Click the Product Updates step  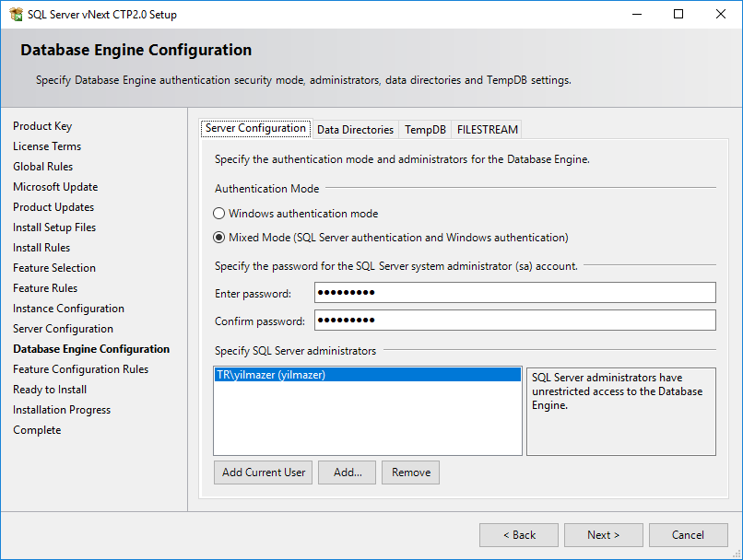(x=53, y=207)
